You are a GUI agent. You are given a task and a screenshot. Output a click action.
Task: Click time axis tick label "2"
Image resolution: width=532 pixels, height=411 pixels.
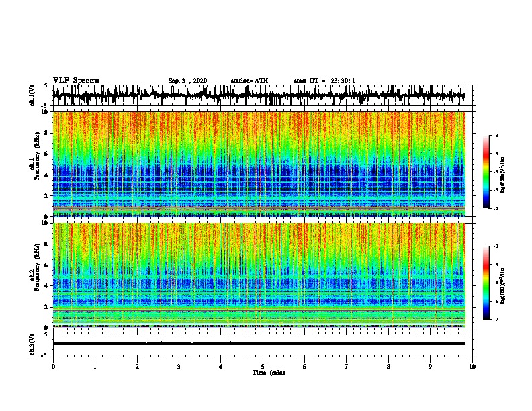[x=137, y=367]
